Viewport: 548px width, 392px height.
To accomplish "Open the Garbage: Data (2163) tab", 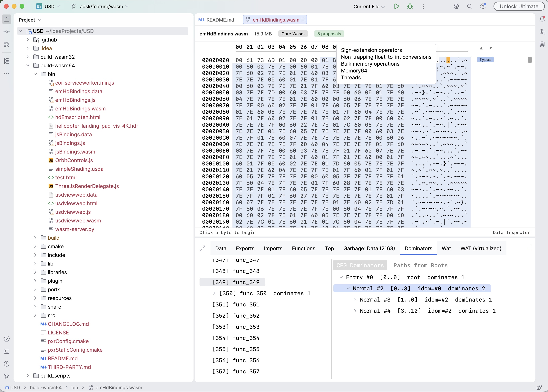I will [x=369, y=248].
